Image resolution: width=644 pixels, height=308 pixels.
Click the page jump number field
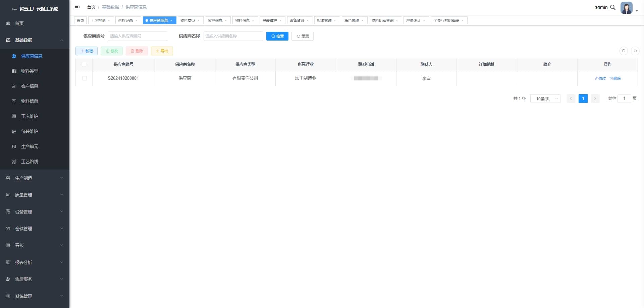click(624, 99)
